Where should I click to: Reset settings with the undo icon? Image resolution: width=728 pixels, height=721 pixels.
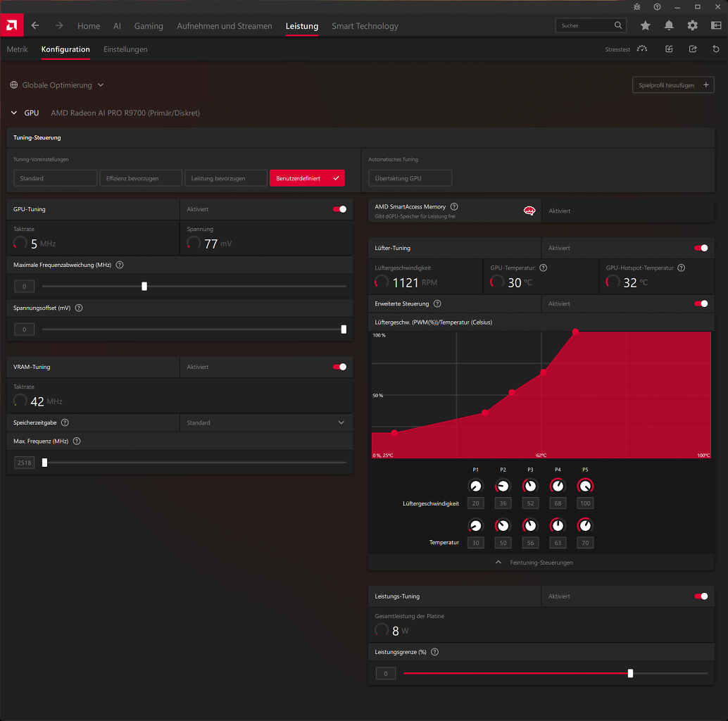pyautogui.click(x=716, y=49)
